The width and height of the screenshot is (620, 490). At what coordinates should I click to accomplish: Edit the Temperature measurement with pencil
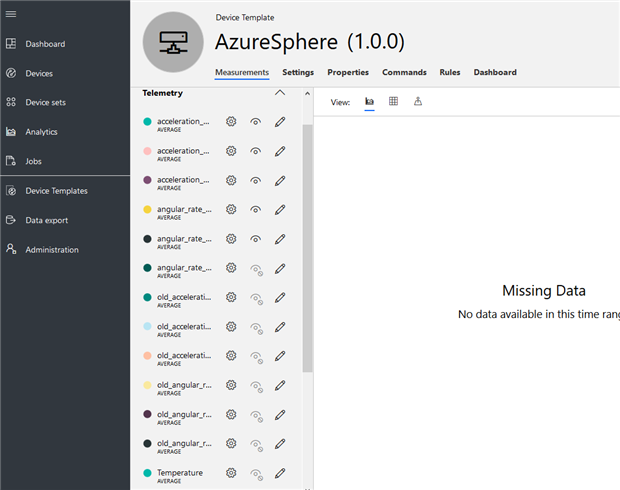pos(280,473)
